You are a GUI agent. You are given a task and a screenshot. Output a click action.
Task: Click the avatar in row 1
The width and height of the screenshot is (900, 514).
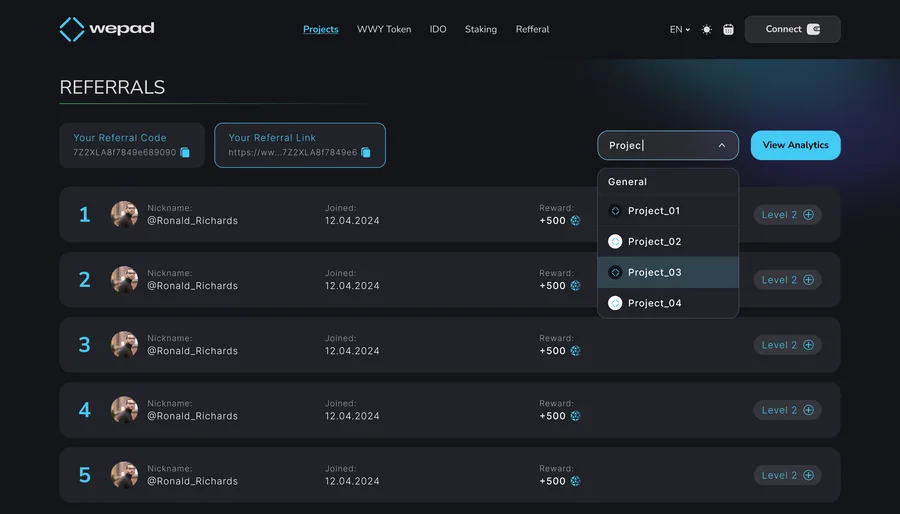coord(124,215)
